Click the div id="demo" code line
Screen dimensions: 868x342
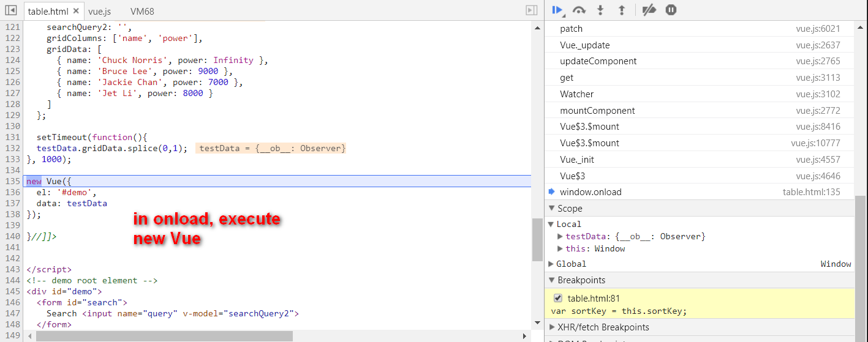pos(64,291)
